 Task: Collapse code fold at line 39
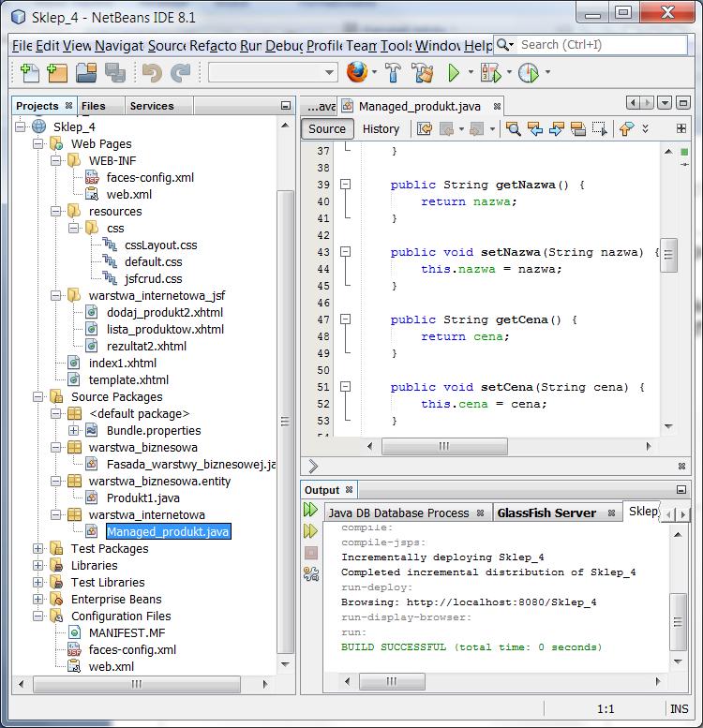pos(345,185)
